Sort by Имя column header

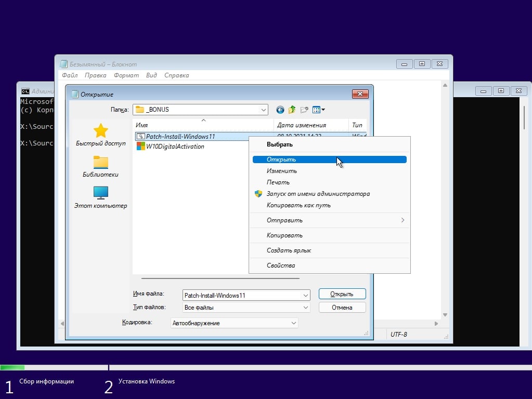tap(203, 125)
